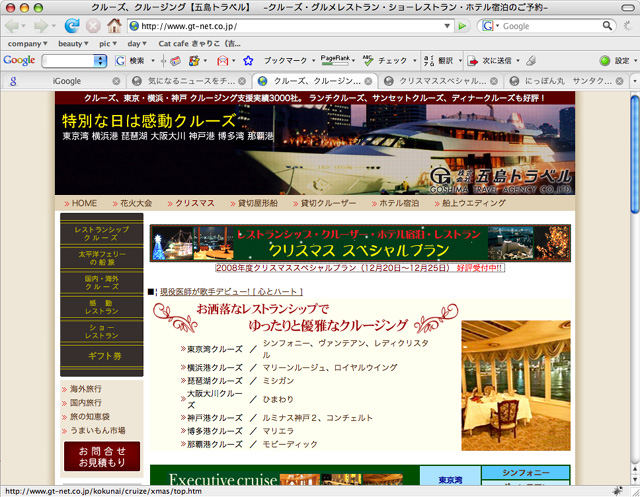640x497 pixels.
Task: Stop loading with the stop icon
Action: point(93,26)
